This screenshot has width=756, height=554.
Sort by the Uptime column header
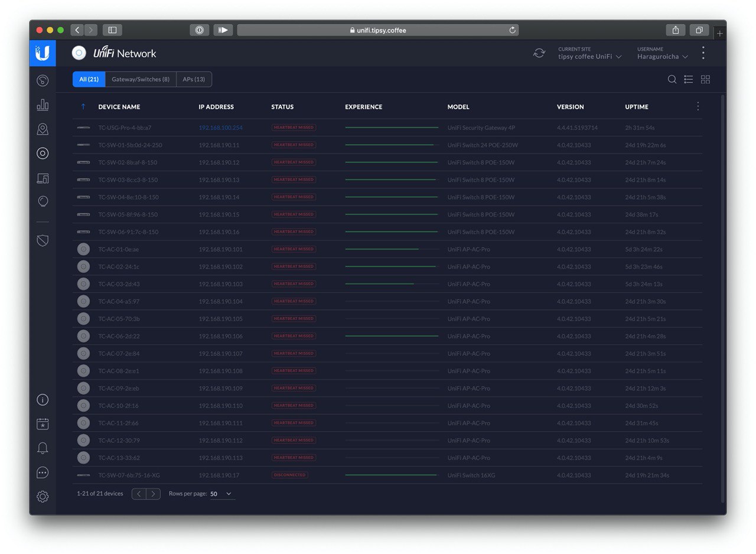click(x=637, y=107)
